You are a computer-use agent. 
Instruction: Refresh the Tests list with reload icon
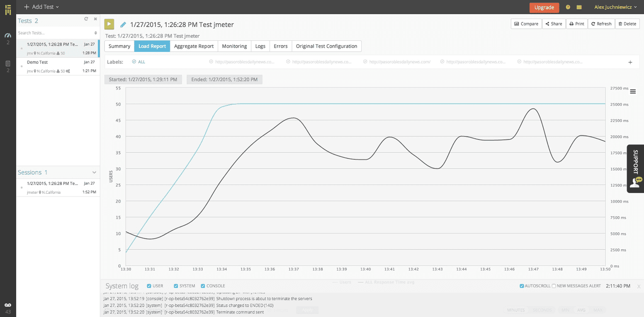(x=86, y=19)
